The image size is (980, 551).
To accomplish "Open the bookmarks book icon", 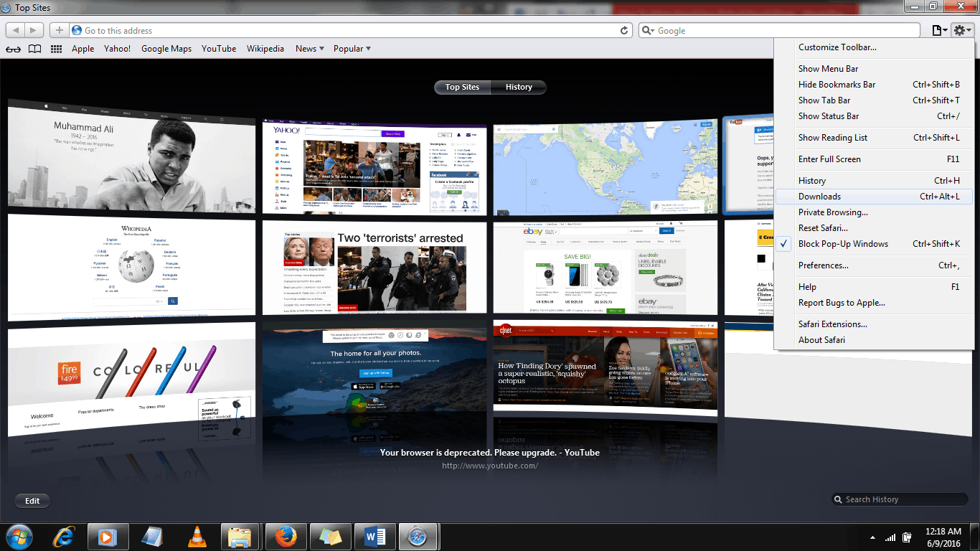I will tap(34, 49).
